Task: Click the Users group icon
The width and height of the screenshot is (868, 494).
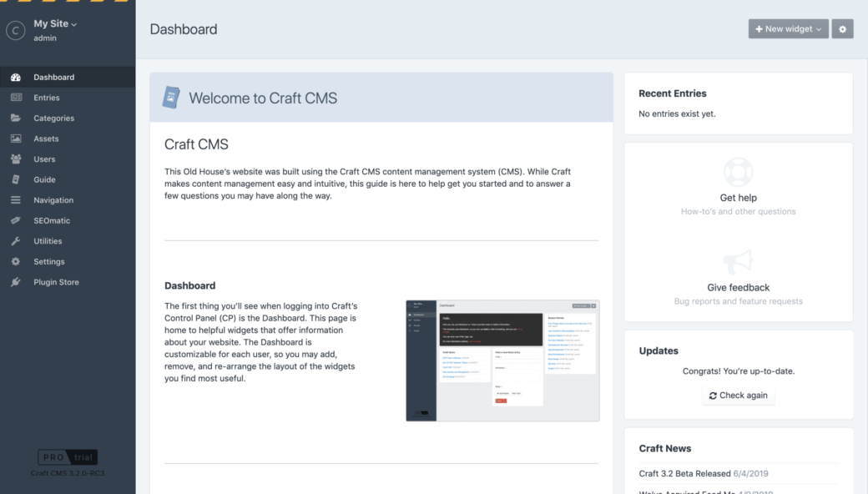Action: coord(16,159)
